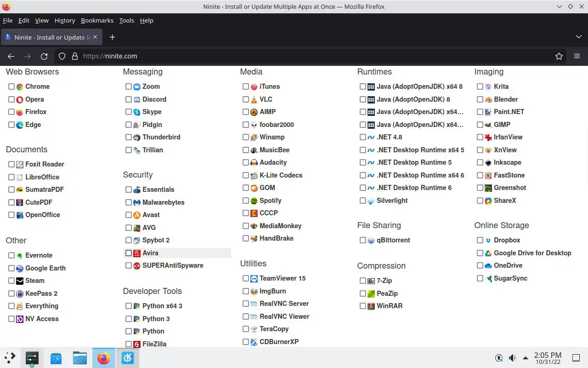Select the Pidgin checkbox

[129, 125]
